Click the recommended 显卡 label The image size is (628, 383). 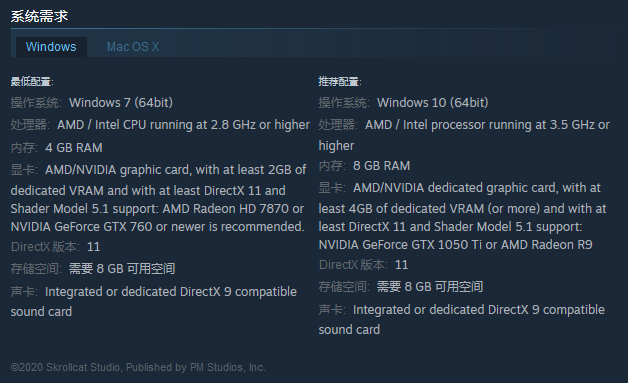click(332, 188)
